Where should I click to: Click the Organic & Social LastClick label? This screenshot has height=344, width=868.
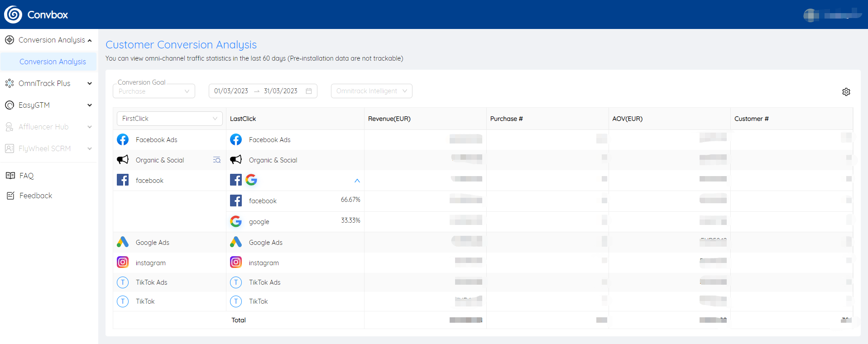pos(273,160)
